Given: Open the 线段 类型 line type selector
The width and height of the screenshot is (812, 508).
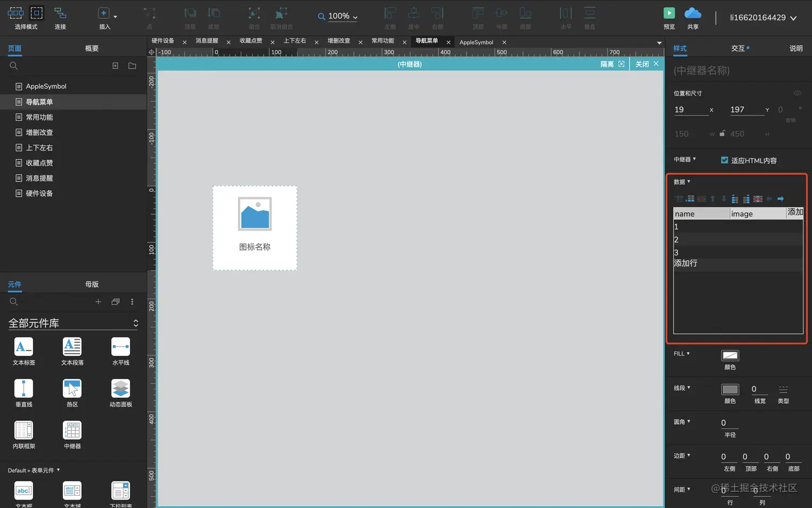Looking at the screenshot, I should point(783,389).
